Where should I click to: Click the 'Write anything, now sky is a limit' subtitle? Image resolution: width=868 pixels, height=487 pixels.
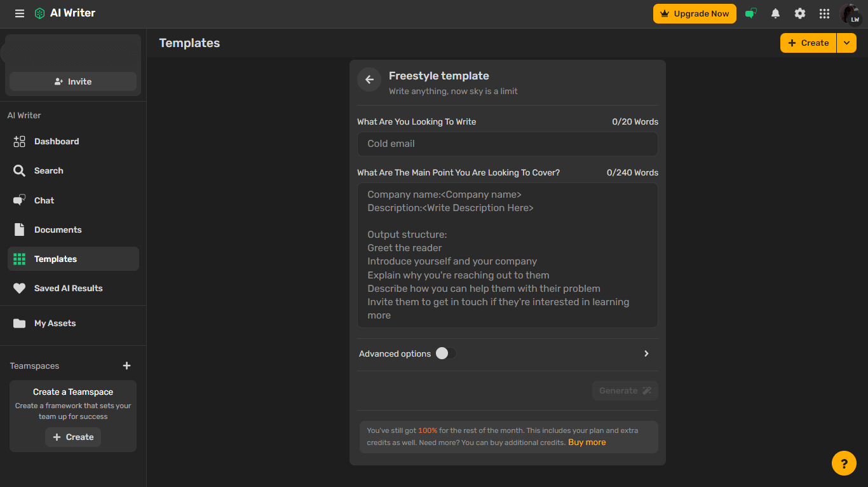(x=453, y=92)
